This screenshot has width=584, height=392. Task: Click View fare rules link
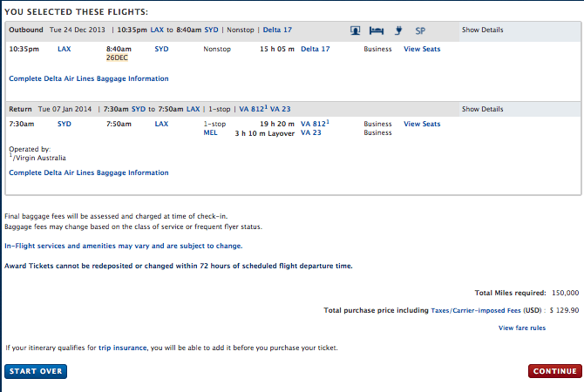click(522, 328)
